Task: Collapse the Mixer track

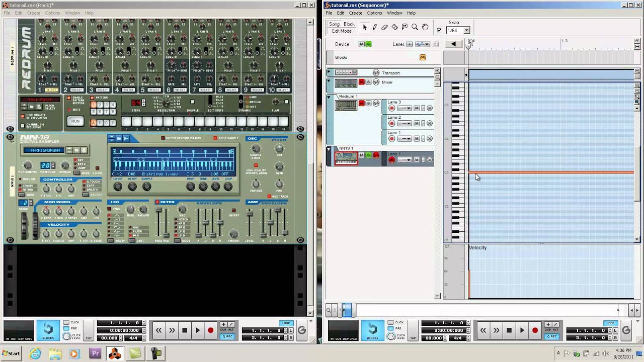Action: [x=329, y=82]
